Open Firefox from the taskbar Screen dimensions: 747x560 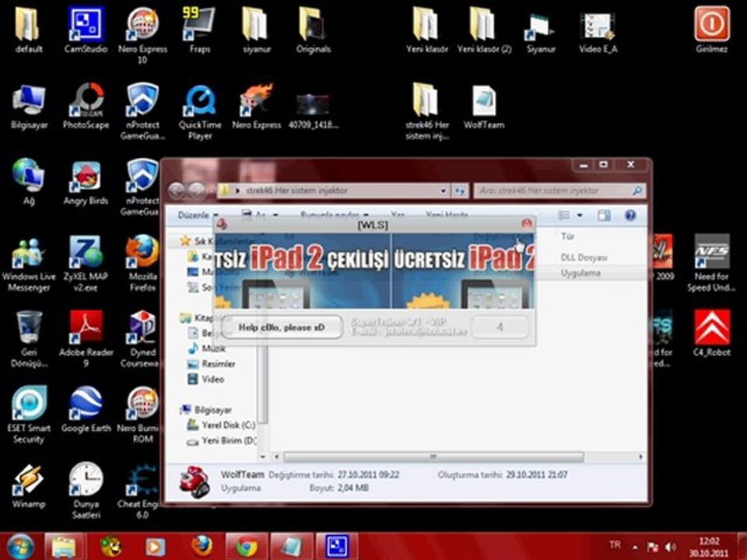(202, 546)
